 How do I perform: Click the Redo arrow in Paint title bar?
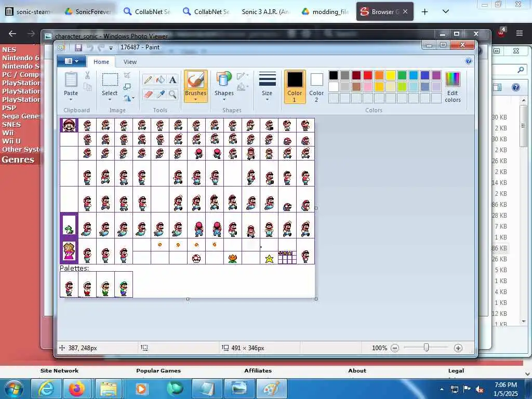click(101, 47)
